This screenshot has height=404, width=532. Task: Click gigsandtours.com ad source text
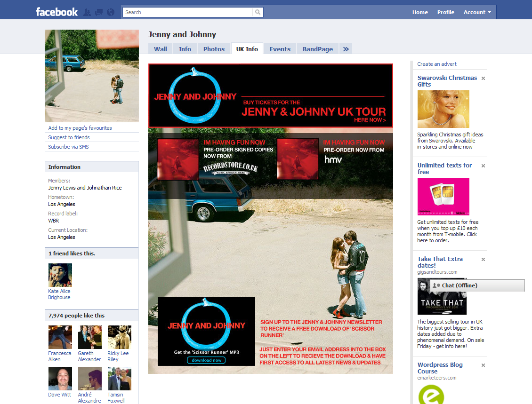[437, 272]
